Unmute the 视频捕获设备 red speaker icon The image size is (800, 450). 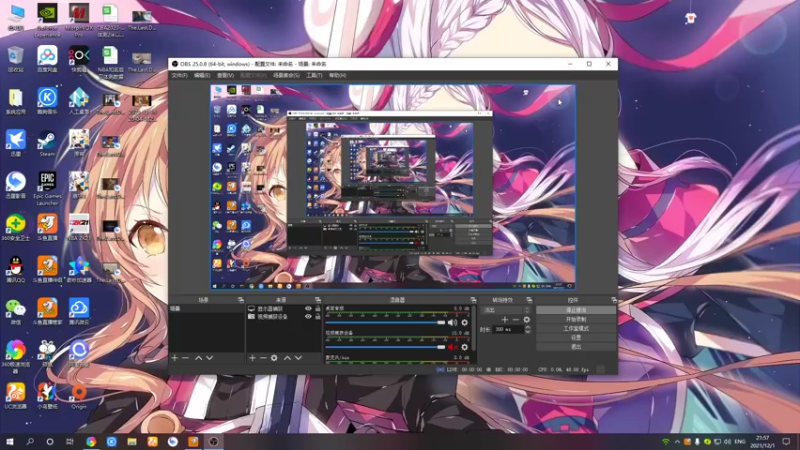coord(453,347)
